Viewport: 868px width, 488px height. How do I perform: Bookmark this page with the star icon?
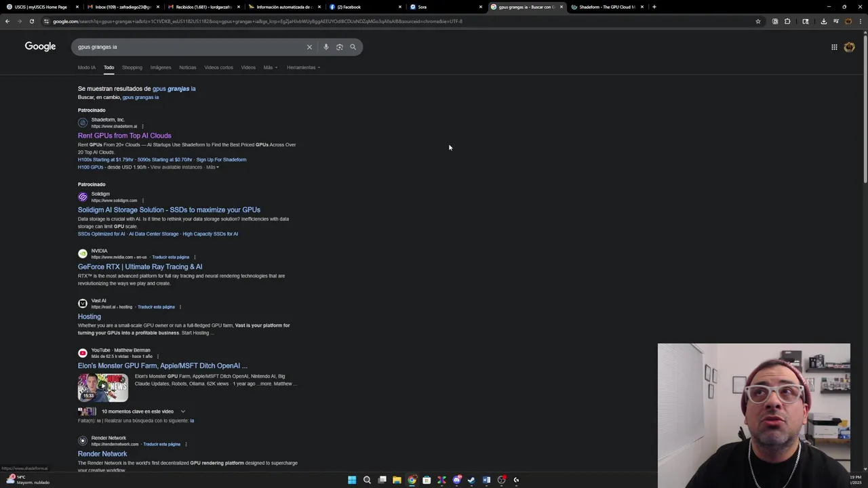tap(758, 21)
